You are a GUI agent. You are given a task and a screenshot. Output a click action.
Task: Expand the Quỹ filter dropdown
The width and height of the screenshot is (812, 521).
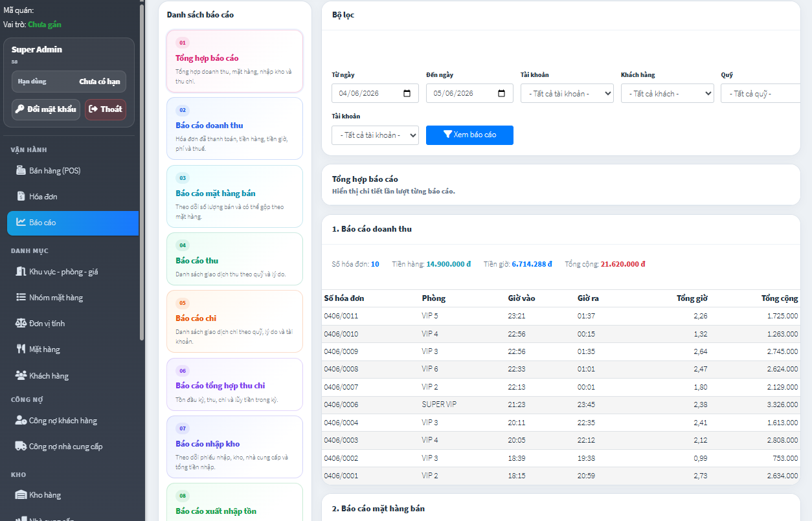click(x=760, y=93)
